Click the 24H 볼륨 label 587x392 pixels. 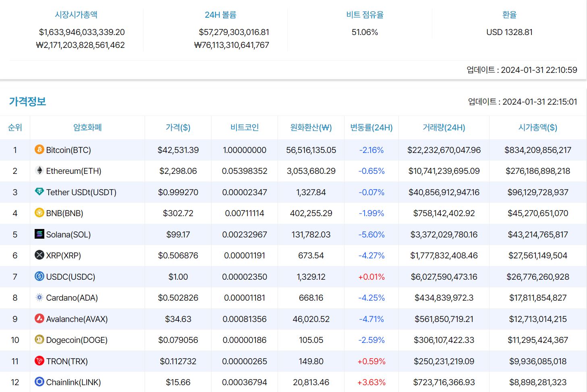[x=220, y=15]
